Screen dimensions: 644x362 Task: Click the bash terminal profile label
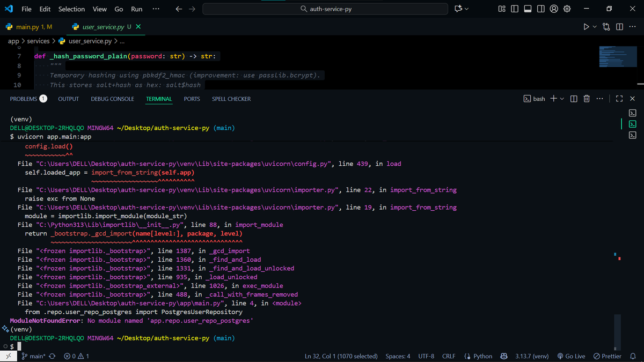pos(534,99)
